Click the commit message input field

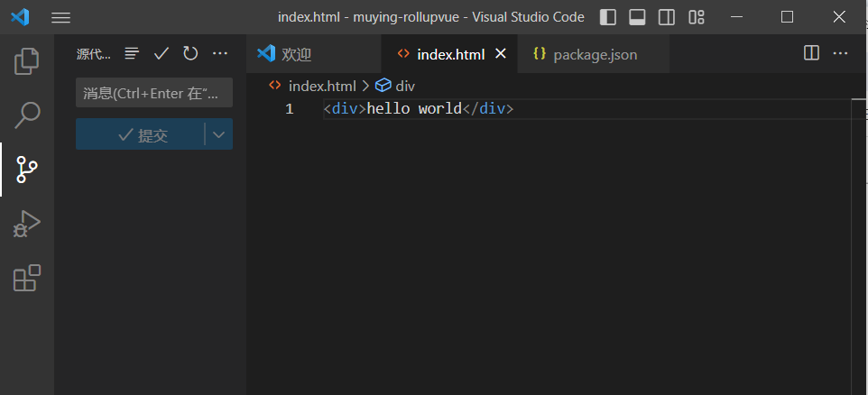[153, 93]
